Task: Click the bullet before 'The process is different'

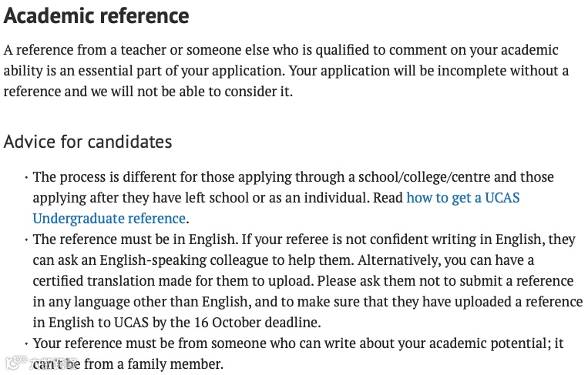Action: click(x=26, y=177)
